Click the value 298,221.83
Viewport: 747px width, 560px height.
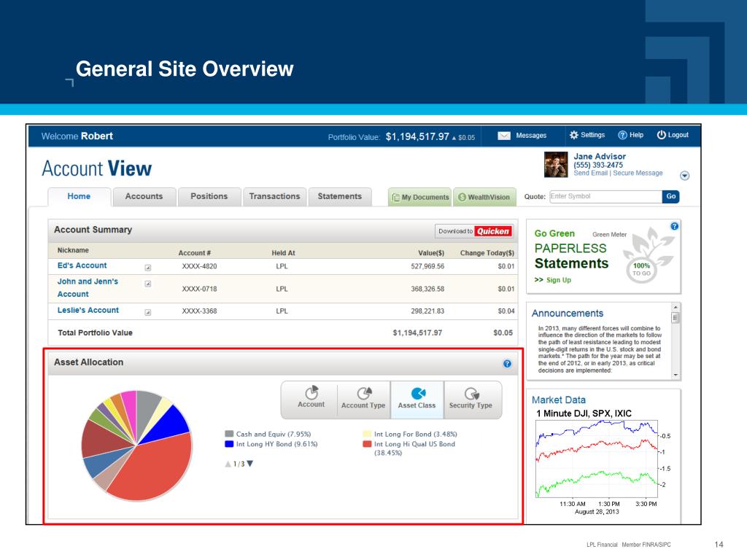point(427,311)
